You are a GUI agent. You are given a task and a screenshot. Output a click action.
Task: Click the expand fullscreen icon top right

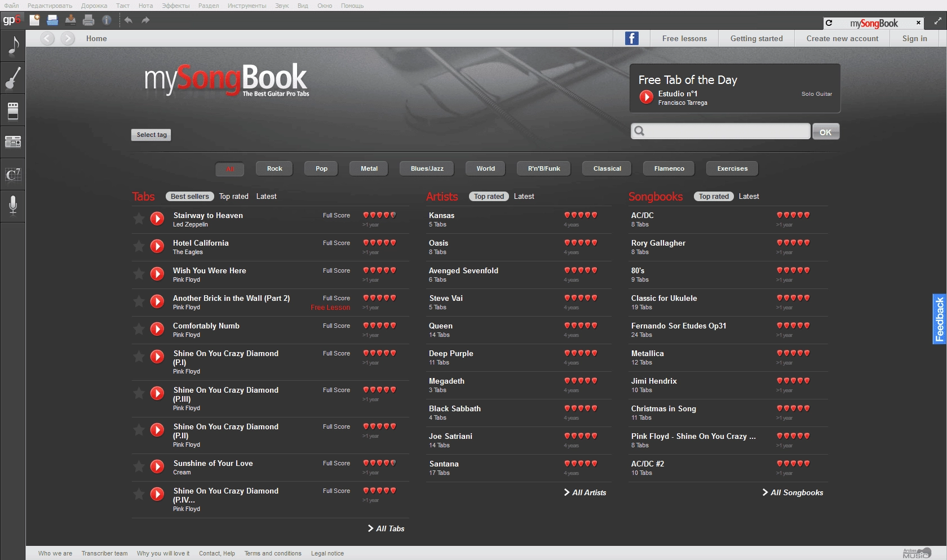[x=938, y=21]
